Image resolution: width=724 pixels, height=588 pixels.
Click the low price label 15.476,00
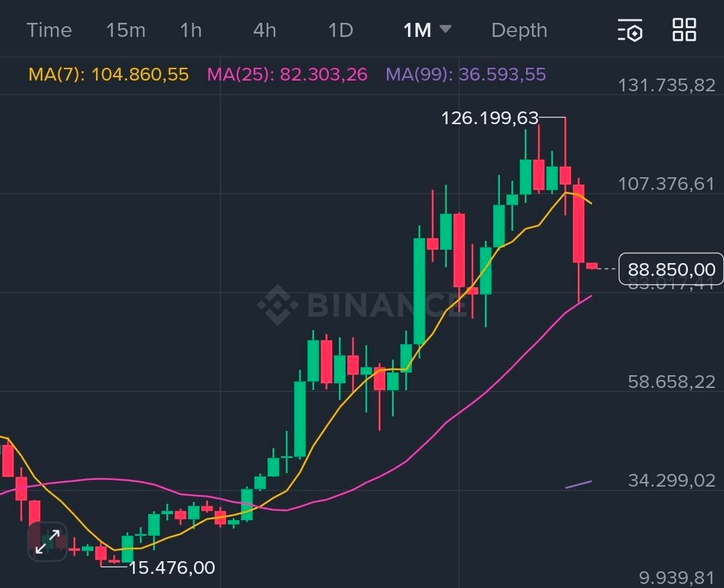[x=172, y=567]
